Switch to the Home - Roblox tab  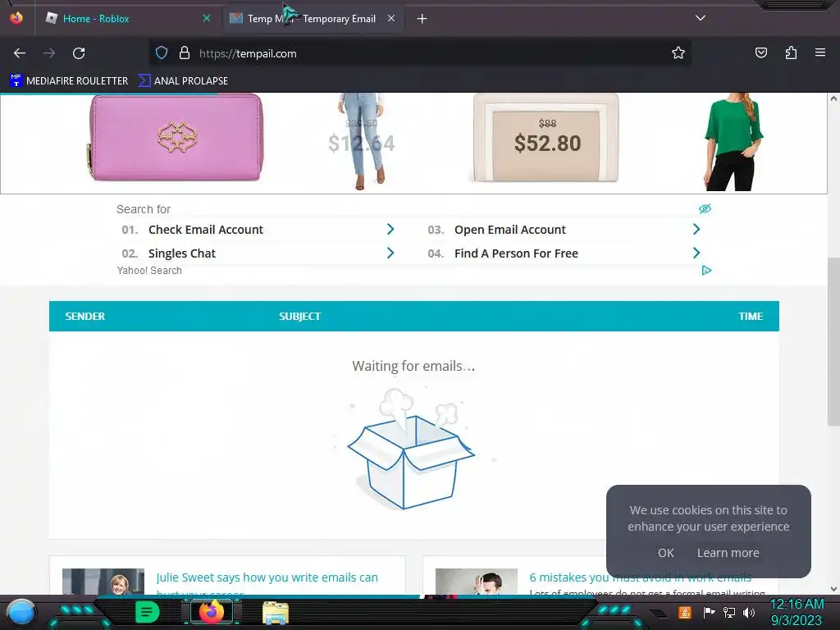(x=127, y=19)
